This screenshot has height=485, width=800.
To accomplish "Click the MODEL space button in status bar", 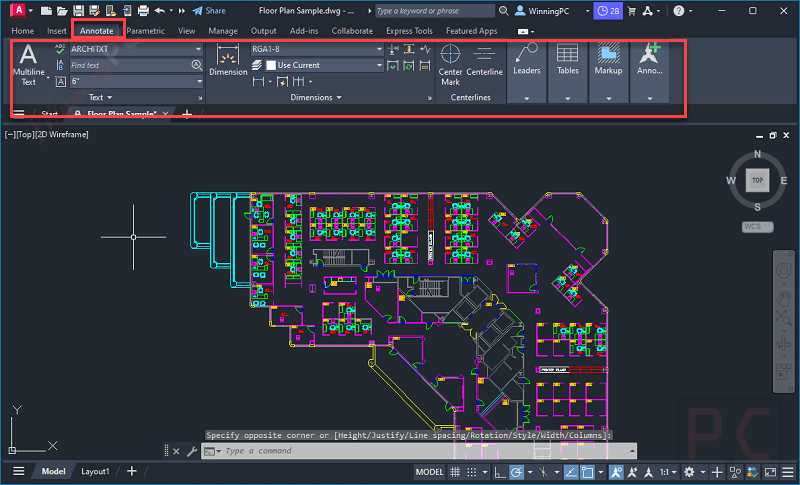I will pyautogui.click(x=430, y=472).
